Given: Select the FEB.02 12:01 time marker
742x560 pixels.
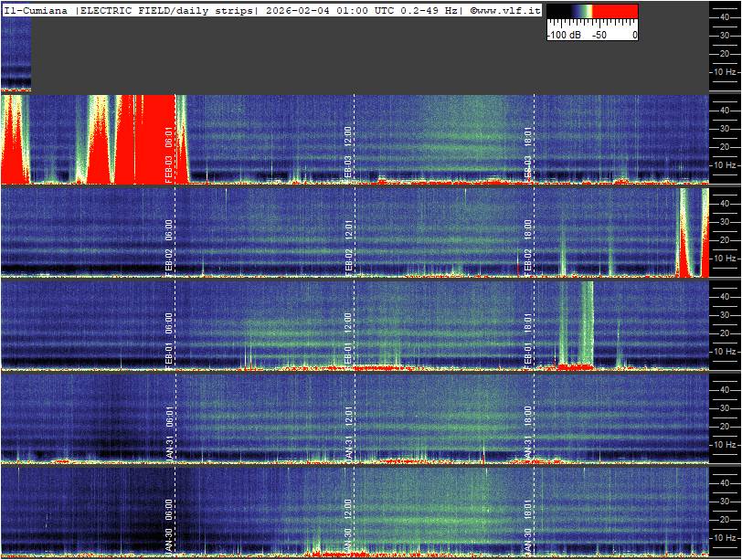Looking at the screenshot, I should 348,249.
